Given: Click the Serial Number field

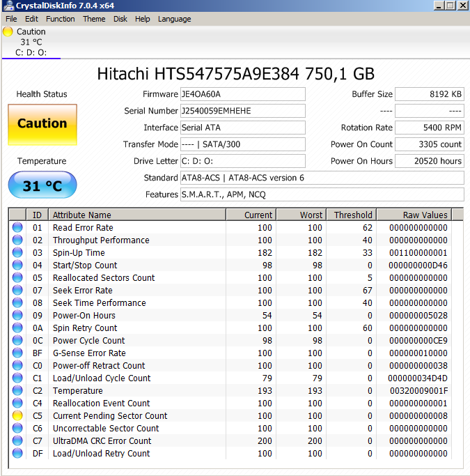Looking at the screenshot, I should click(243, 111).
